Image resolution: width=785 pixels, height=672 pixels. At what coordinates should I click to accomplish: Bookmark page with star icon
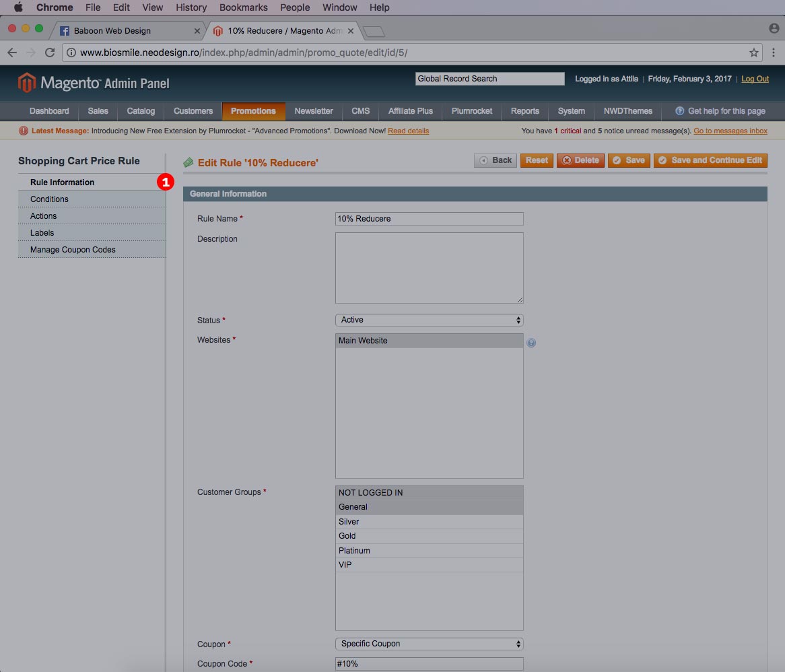(753, 53)
